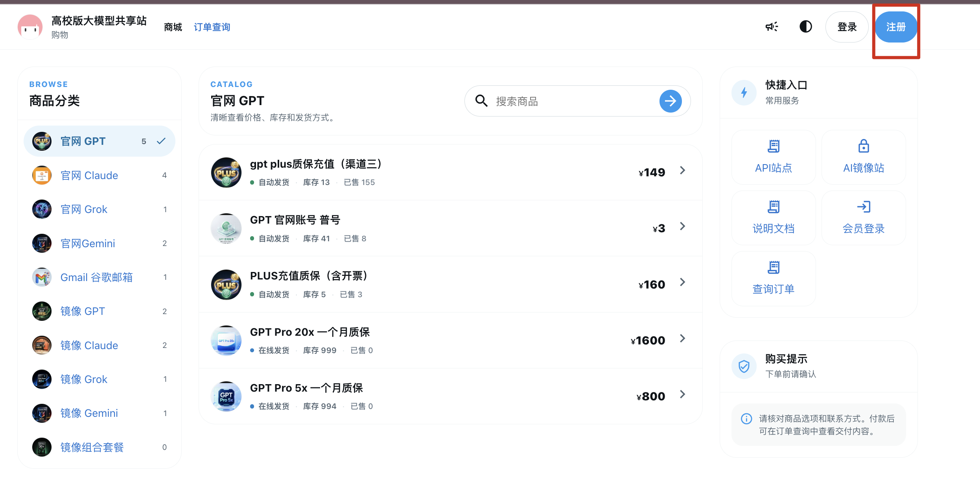Click the 高校版大模型共享站 site title
The height and width of the screenshot is (492, 980).
point(99,20)
